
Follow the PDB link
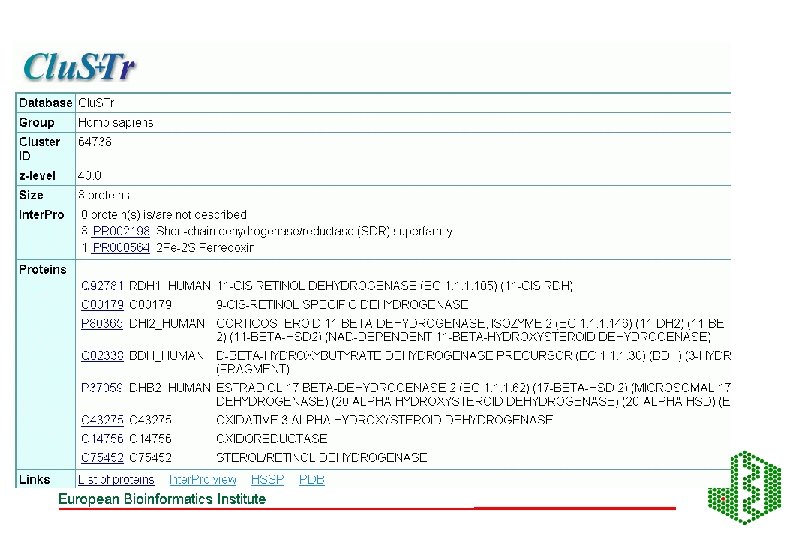pos(311,480)
